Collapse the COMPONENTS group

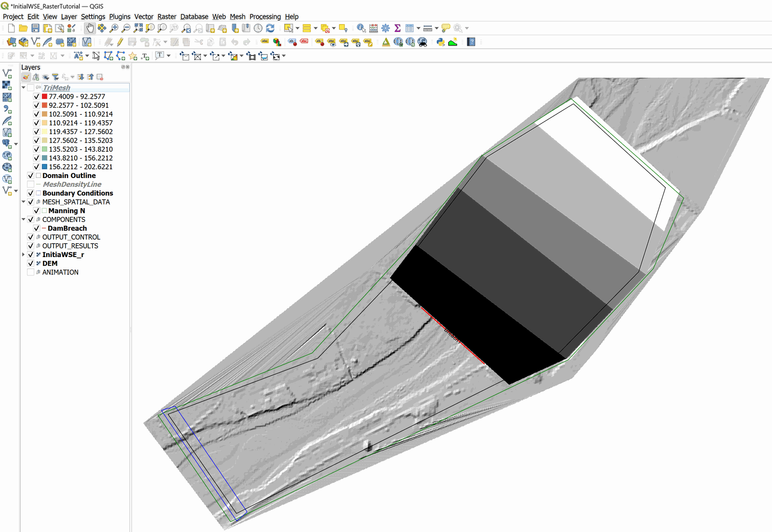coord(23,219)
